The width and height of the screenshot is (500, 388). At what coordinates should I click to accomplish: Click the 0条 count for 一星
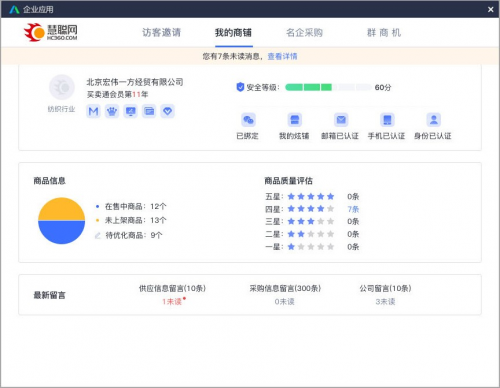(x=353, y=247)
